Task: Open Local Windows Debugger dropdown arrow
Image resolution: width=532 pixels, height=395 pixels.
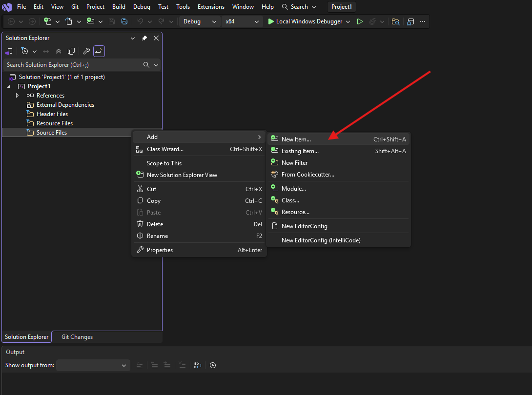Action: pyautogui.click(x=348, y=21)
